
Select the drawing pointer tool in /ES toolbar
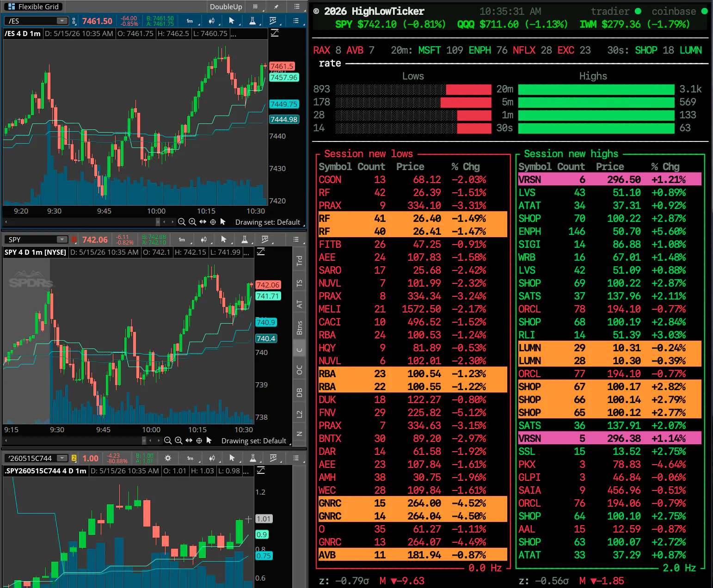click(x=232, y=21)
